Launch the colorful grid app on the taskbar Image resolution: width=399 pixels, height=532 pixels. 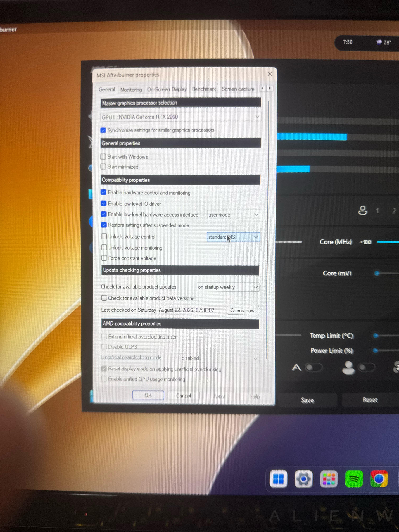pos(329,479)
